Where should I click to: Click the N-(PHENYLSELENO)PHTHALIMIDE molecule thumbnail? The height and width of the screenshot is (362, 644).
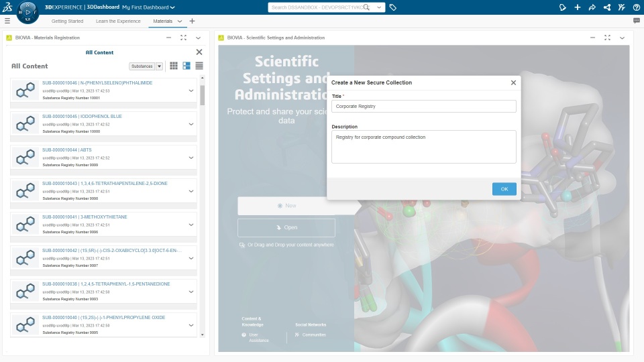tap(25, 90)
